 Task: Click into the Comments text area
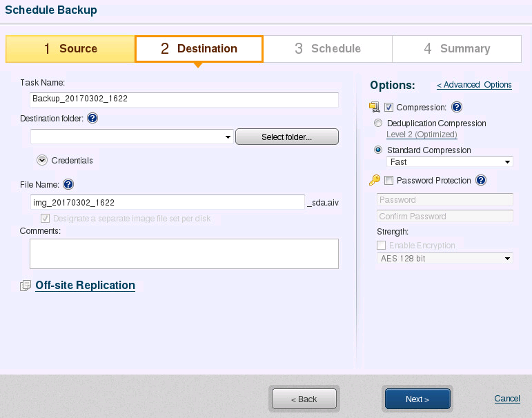tap(184, 254)
